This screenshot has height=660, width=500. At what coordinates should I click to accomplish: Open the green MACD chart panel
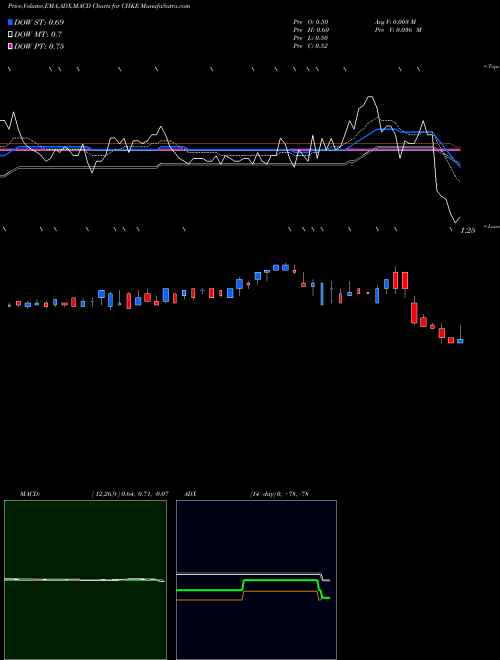pyautogui.click(x=85, y=580)
